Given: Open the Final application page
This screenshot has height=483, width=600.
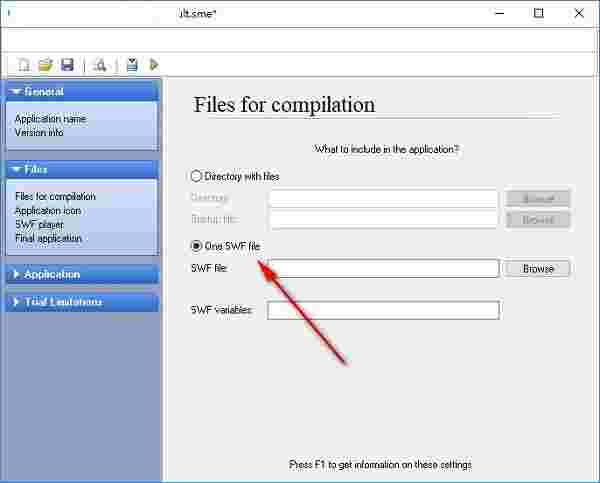Looking at the screenshot, I should (x=48, y=238).
